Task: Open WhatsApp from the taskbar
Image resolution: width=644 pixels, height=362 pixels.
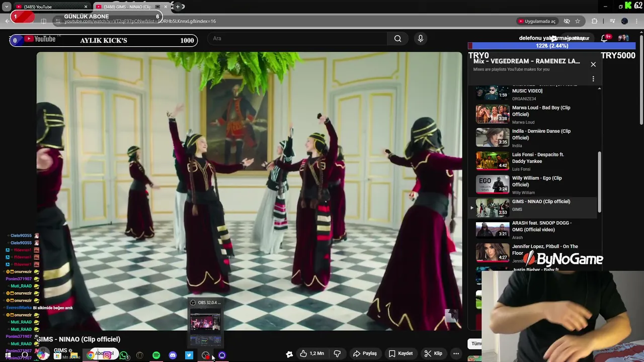Action: [124, 355]
